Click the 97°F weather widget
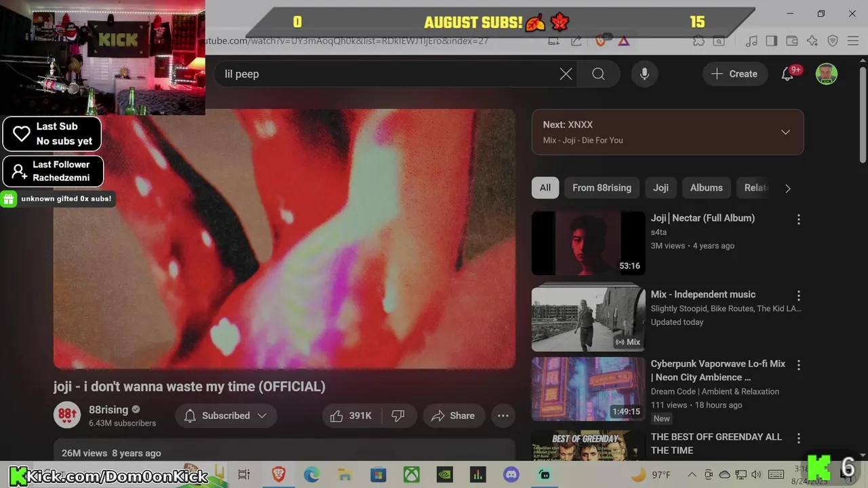868x488 pixels. 652,474
